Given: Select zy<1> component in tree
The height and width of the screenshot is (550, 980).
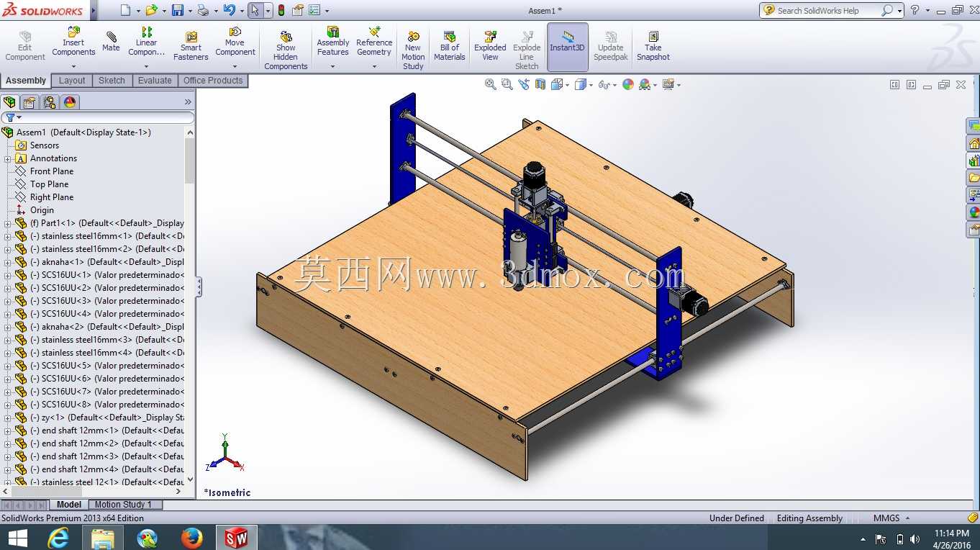Looking at the screenshot, I should coord(107,418).
